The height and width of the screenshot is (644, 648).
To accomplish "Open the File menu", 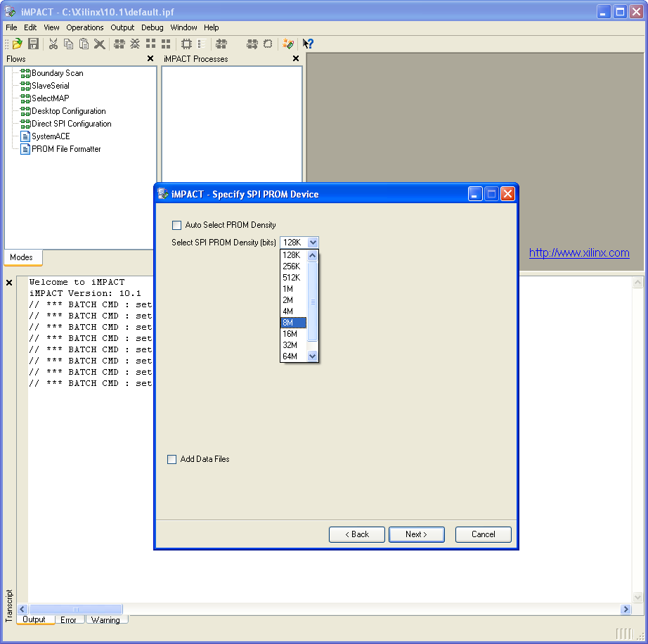I will pos(11,27).
